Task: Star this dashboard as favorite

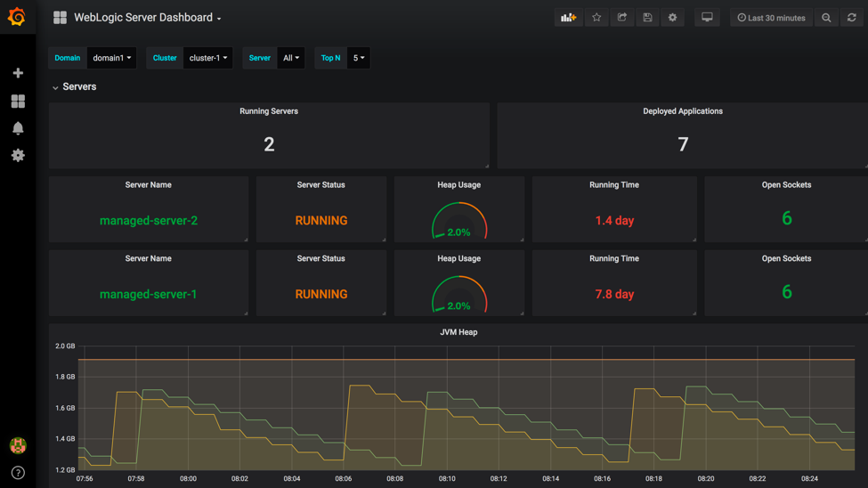Action: [x=596, y=18]
